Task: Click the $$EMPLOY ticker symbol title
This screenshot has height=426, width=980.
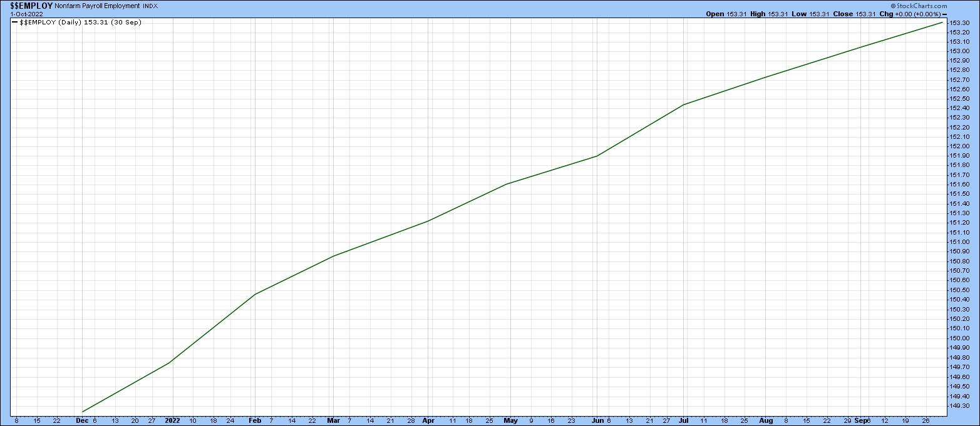Action: click(31, 6)
